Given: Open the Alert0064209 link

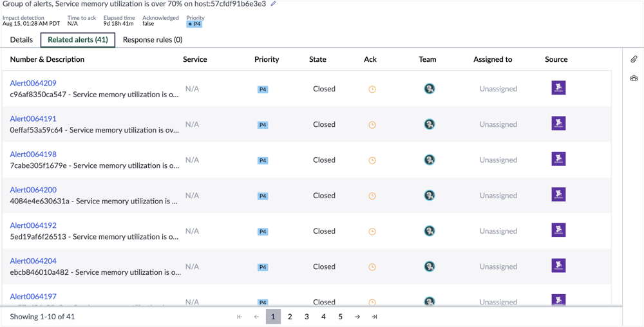Looking at the screenshot, I should pyautogui.click(x=33, y=83).
